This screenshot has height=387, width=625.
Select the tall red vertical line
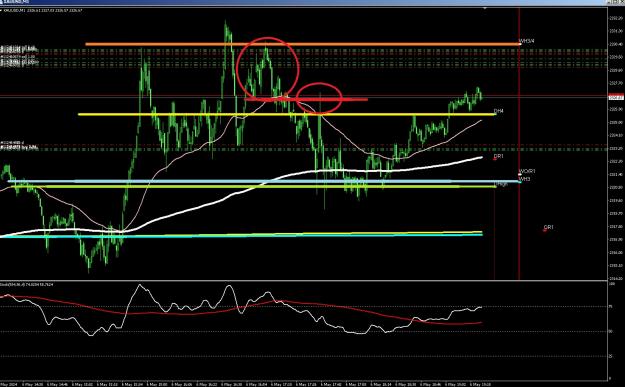(519, 143)
